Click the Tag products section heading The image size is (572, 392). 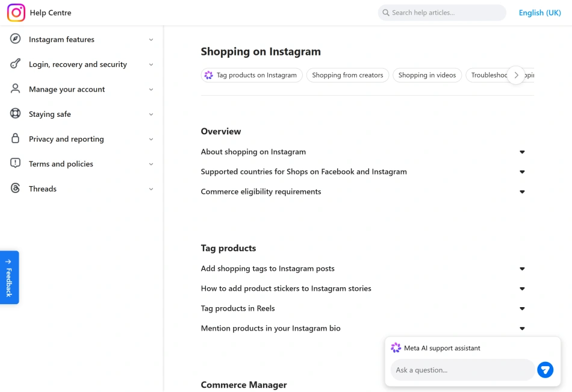point(228,248)
